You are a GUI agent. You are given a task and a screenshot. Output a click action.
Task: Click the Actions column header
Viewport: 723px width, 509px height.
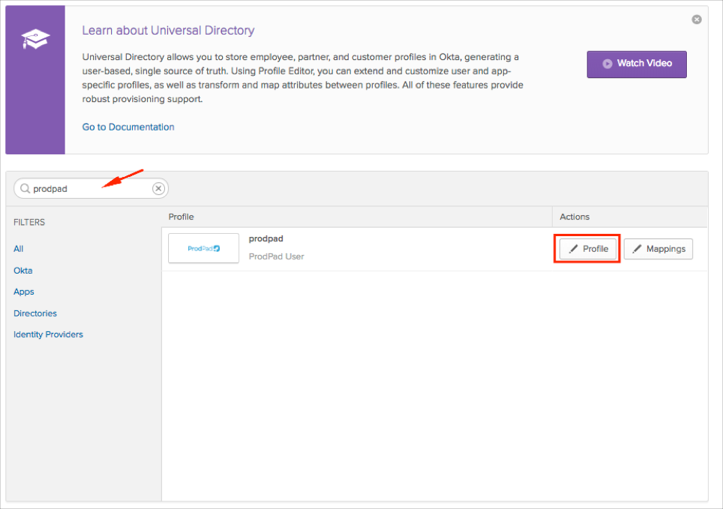574,216
